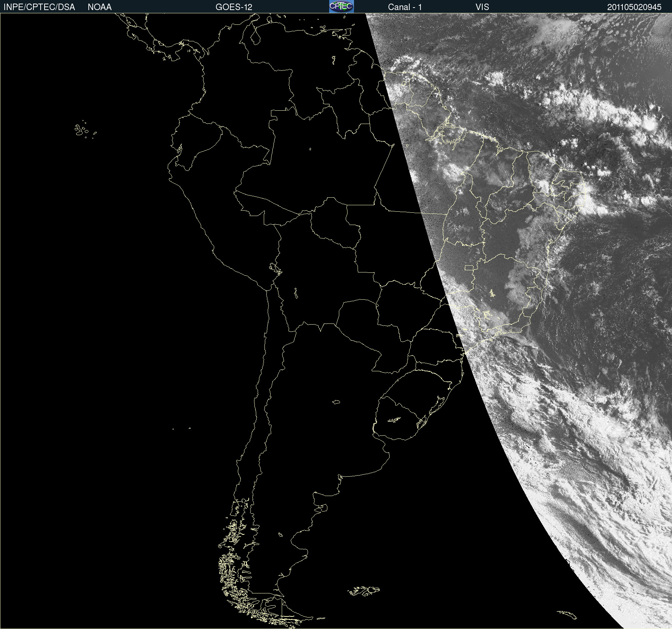The width and height of the screenshot is (672, 629).
Task: Click the Canal - 1 label
Action: tap(405, 7)
